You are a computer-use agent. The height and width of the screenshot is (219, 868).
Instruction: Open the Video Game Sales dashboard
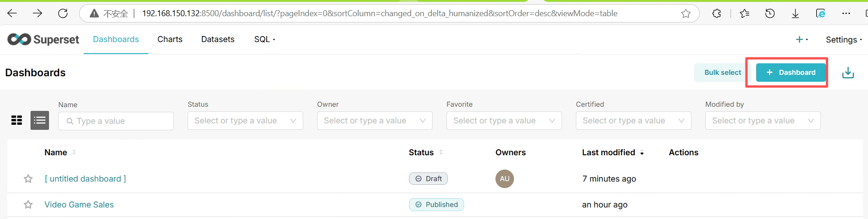point(79,205)
